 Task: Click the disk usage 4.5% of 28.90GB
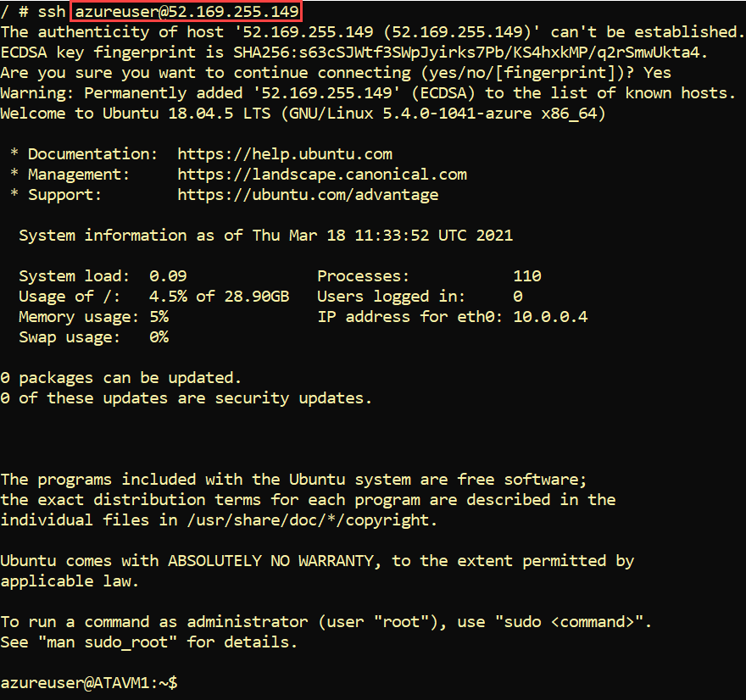(x=219, y=297)
